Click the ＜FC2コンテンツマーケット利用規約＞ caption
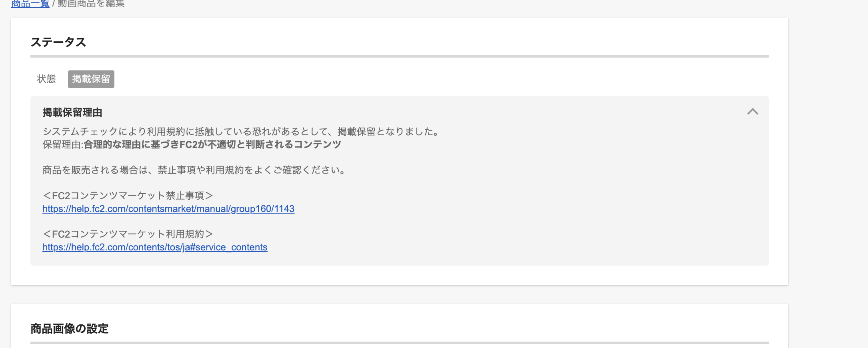This screenshot has height=348, width=868. tap(128, 234)
